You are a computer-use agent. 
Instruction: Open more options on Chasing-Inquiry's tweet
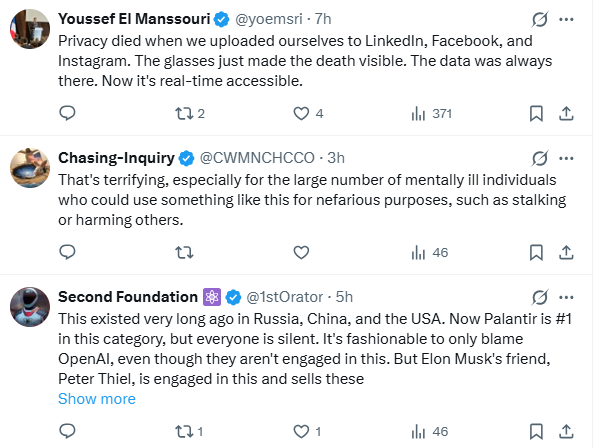pyautogui.click(x=567, y=158)
